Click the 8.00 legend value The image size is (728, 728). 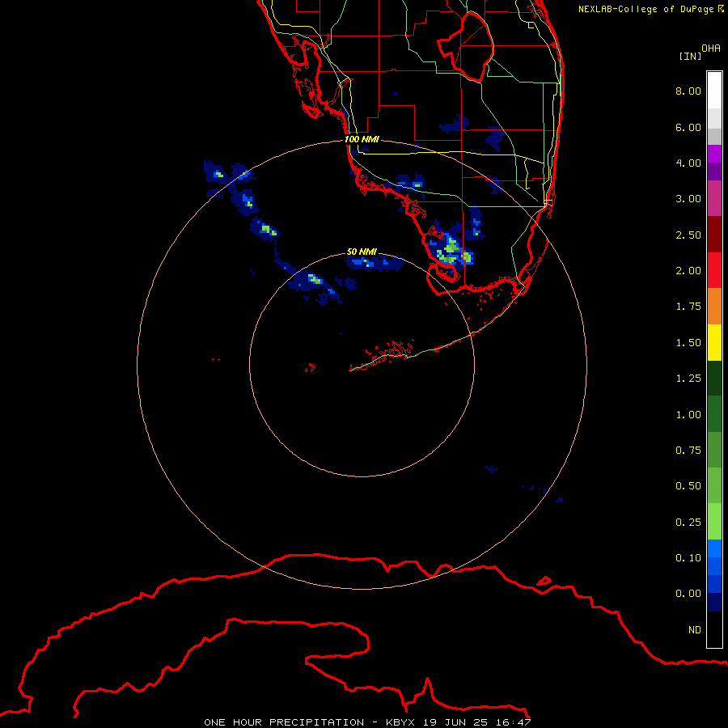tap(688, 91)
